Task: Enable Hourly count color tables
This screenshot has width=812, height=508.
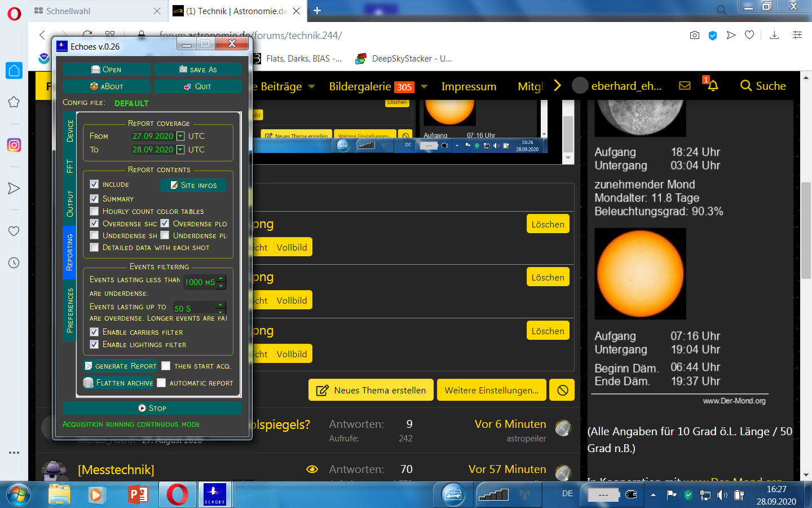Action: tap(94, 211)
